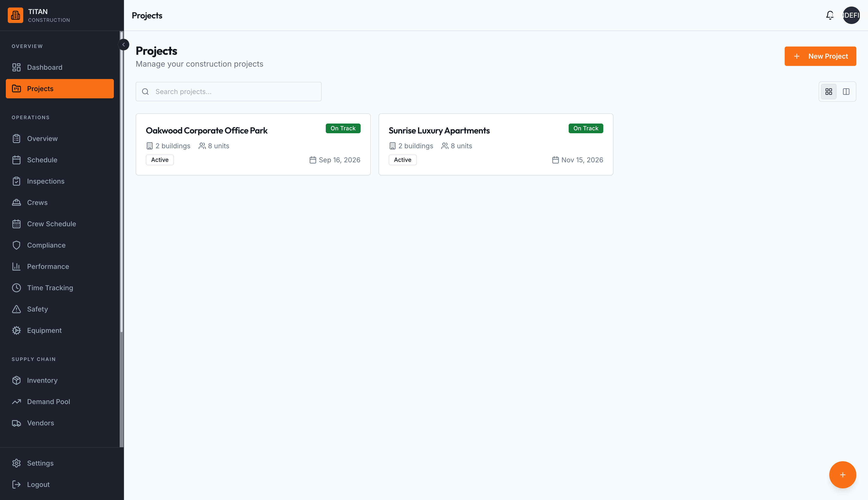Navigate to Inspections page

[60, 181]
